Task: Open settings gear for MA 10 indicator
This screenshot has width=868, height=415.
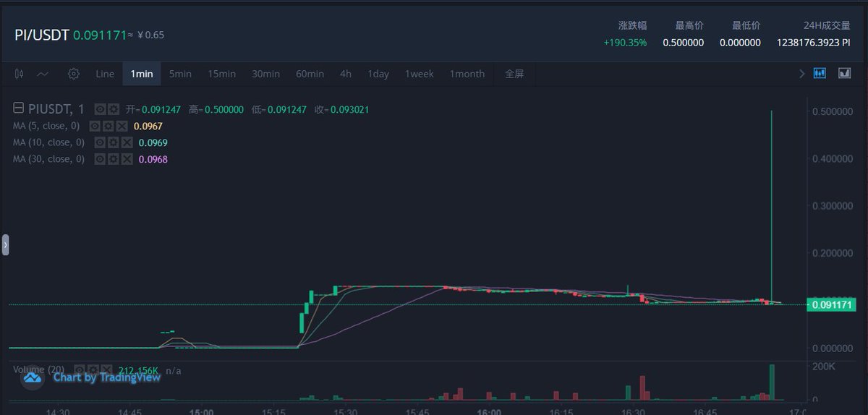Action: tap(114, 142)
